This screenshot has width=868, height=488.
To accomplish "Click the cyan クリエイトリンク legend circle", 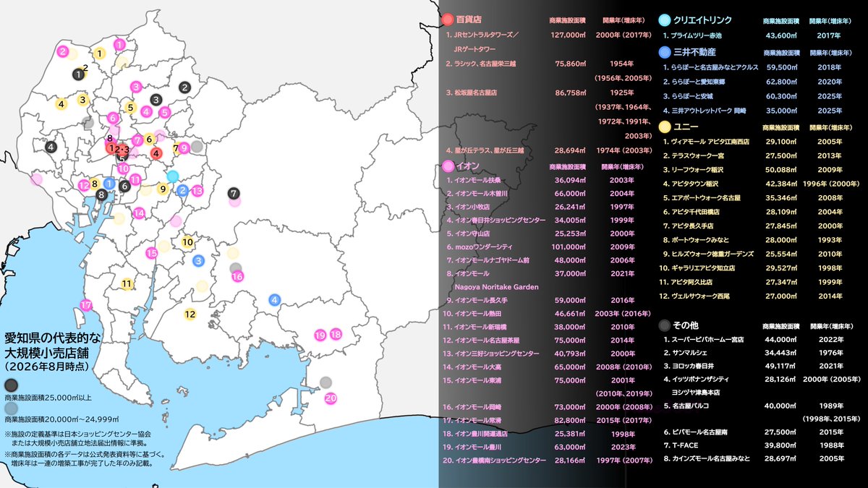I will click(x=664, y=20).
